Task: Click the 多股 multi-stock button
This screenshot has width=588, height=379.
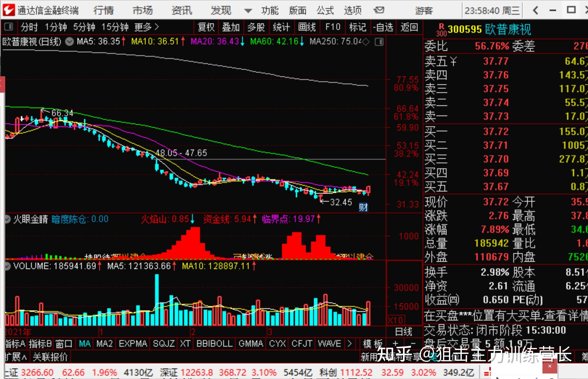Action: tap(256, 27)
